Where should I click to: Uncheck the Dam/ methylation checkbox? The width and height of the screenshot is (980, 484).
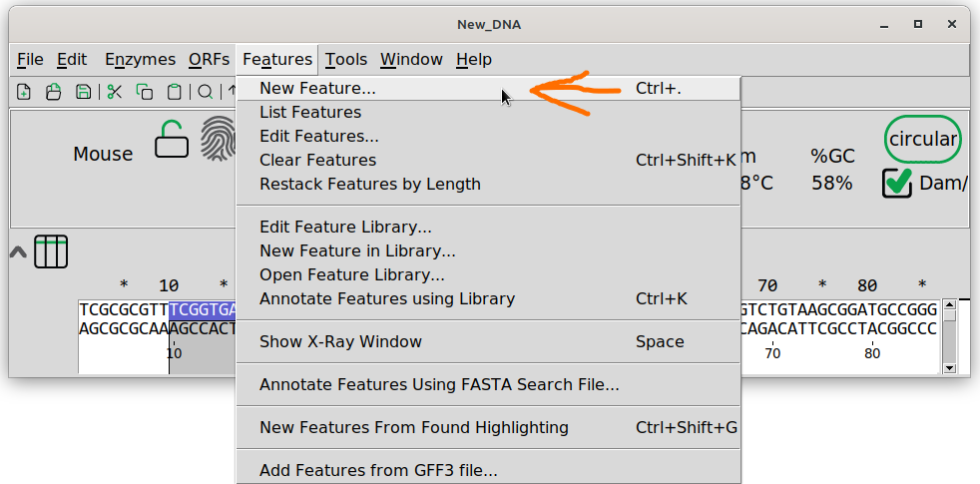pyautogui.click(x=897, y=184)
